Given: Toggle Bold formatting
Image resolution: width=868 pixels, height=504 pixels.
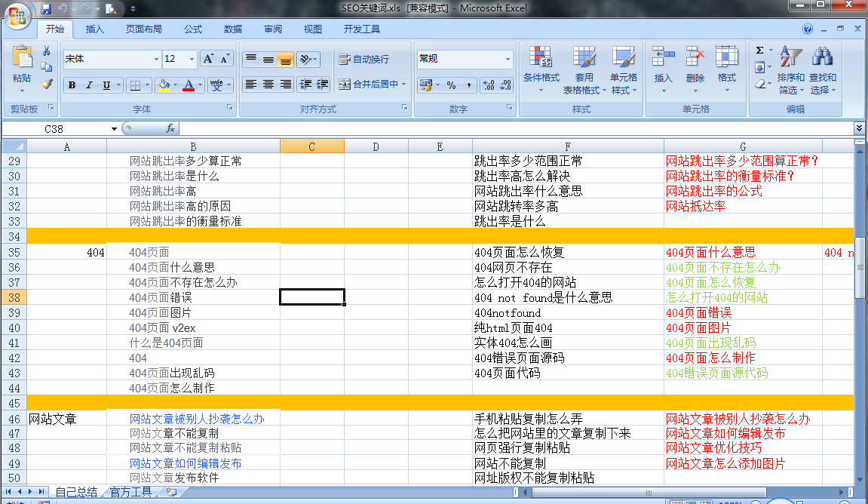Looking at the screenshot, I should click(72, 85).
